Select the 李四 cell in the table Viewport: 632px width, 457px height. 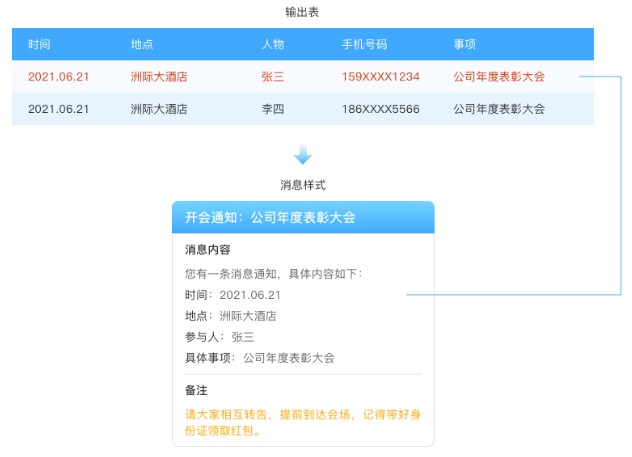[x=273, y=109]
